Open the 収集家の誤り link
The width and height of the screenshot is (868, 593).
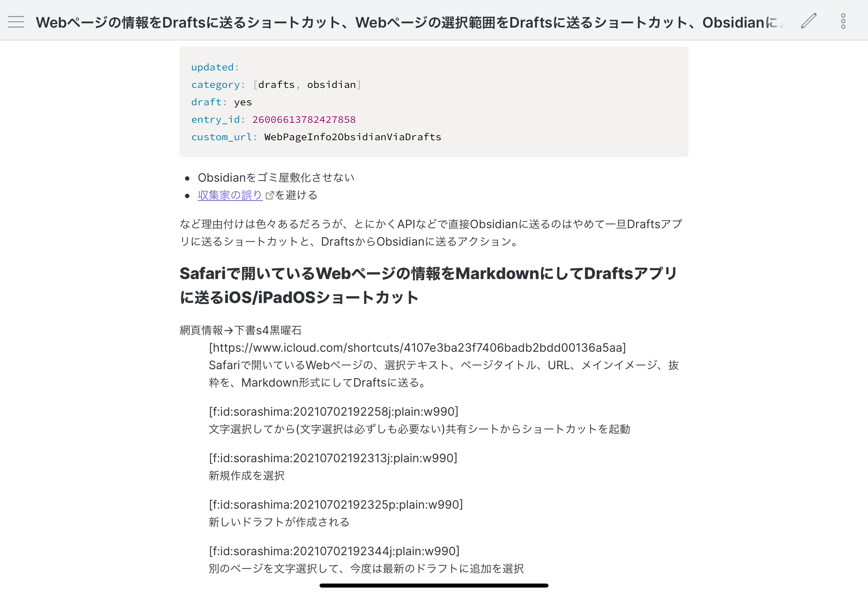click(x=230, y=195)
